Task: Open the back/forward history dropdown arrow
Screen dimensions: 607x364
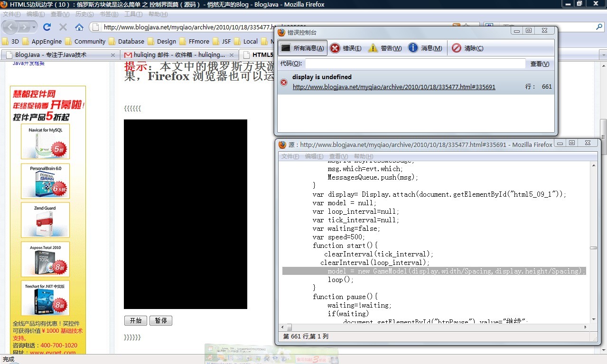Action: 34,27
